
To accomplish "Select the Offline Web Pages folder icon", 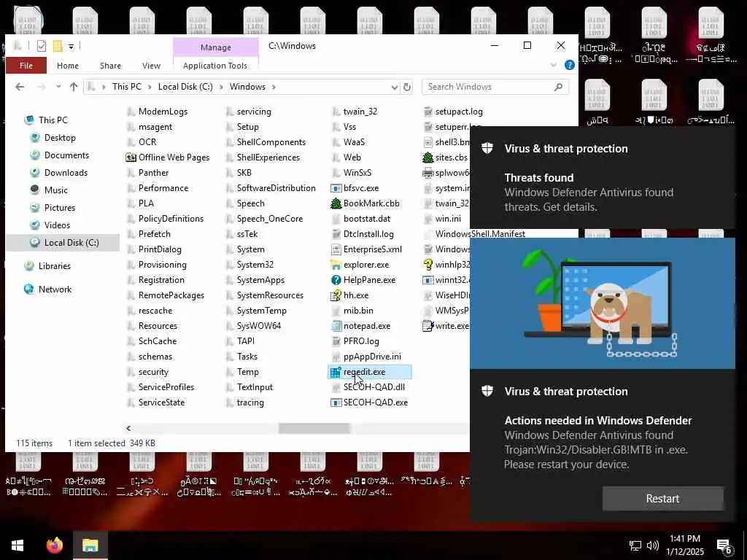I will (x=131, y=157).
